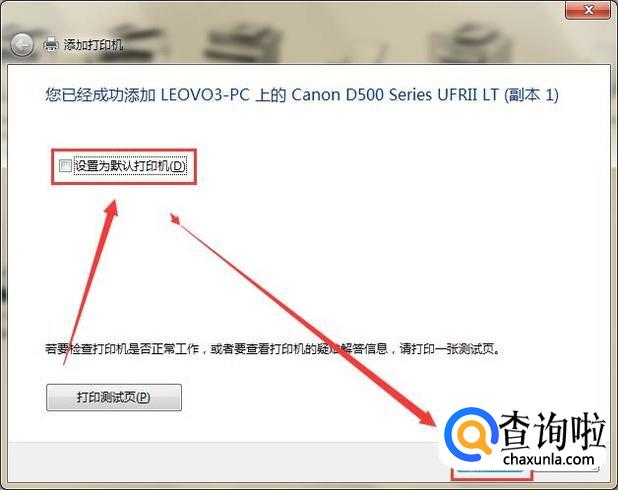618x490 pixels.
Task: Open the chaxunla.com watermark link
Action: [x=549, y=459]
